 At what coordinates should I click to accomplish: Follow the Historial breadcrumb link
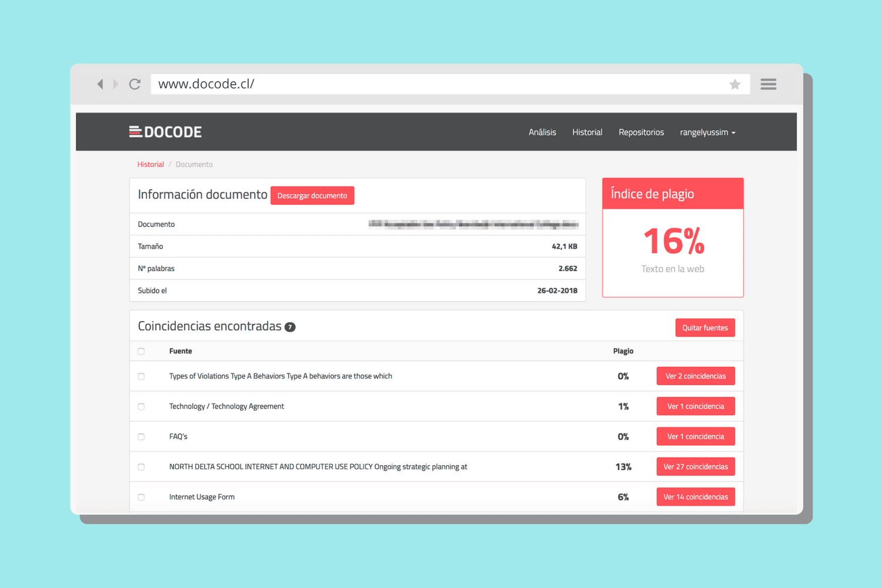tap(151, 165)
